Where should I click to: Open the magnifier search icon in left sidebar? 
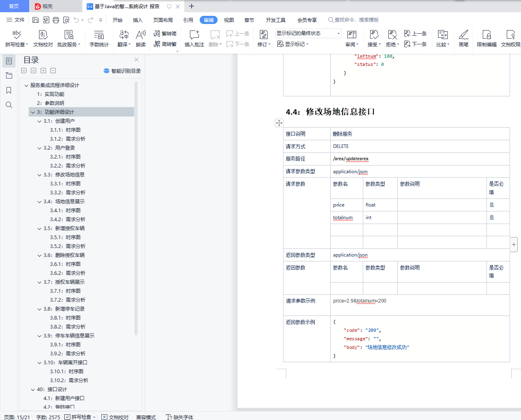point(9,105)
